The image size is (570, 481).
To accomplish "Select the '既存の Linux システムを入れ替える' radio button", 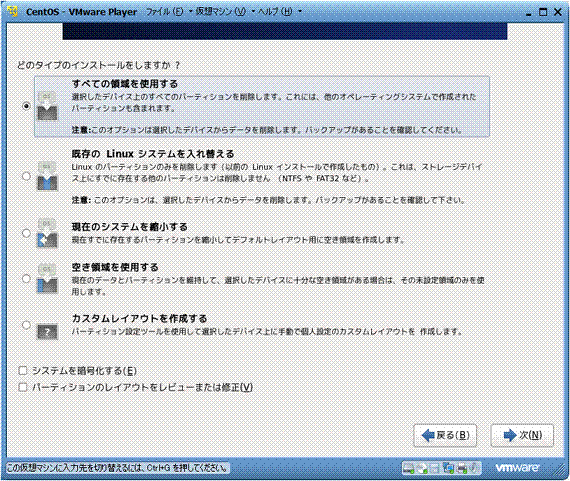I will pyautogui.click(x=26, y=176).
